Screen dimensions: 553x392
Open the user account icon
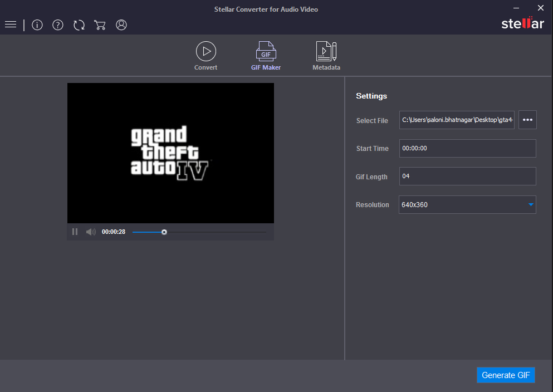click(x=121, y=24)
